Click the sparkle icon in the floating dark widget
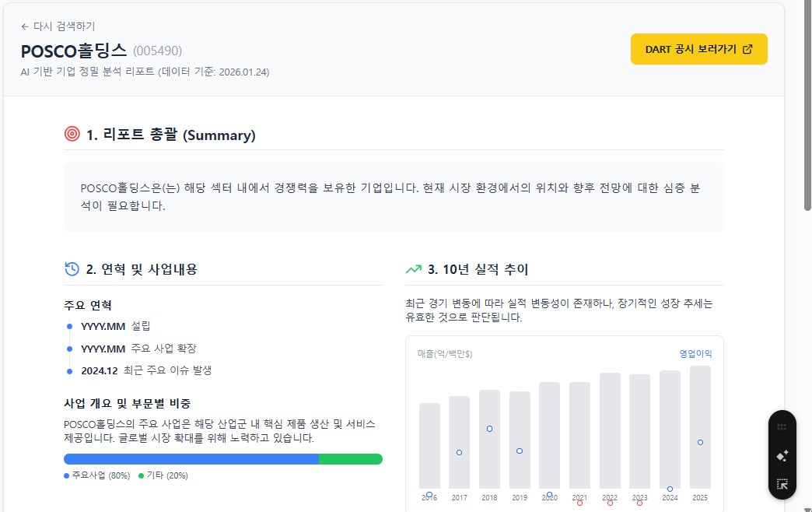 [782, 456]
